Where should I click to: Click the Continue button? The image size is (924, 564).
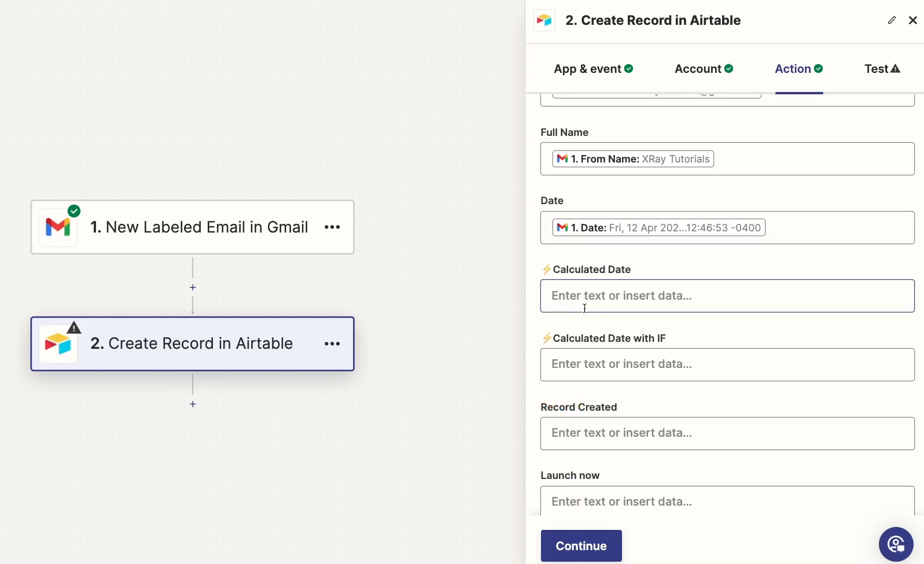tap(581, 546)
